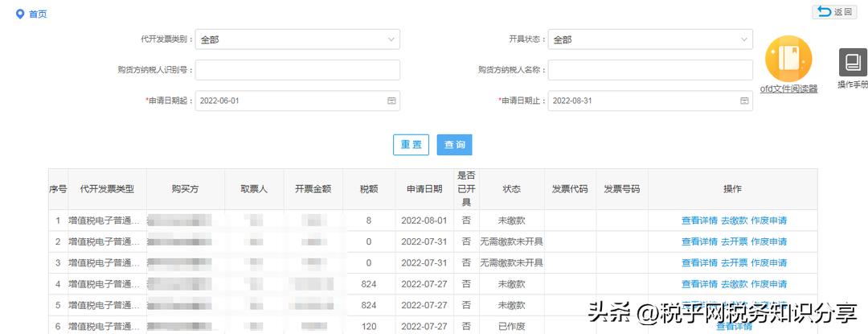Click 首页 breadcrumb text
Viewport: 868px width, 334px height.
click(38, 14)
